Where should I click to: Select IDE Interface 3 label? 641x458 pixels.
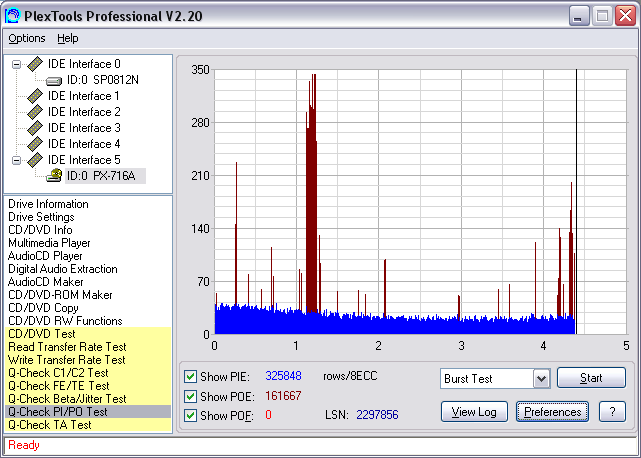click(x=84, y=128)
